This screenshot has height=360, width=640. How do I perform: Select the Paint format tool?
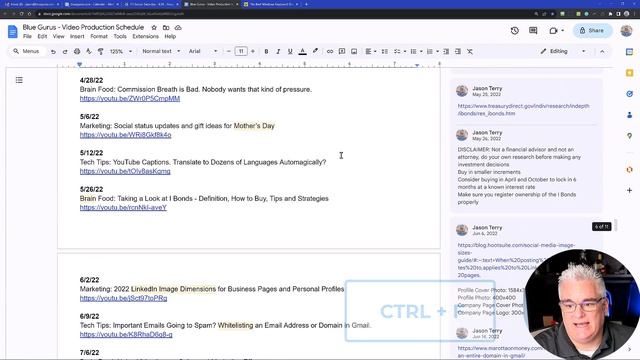pyautogui.click(x=100, y=51)
